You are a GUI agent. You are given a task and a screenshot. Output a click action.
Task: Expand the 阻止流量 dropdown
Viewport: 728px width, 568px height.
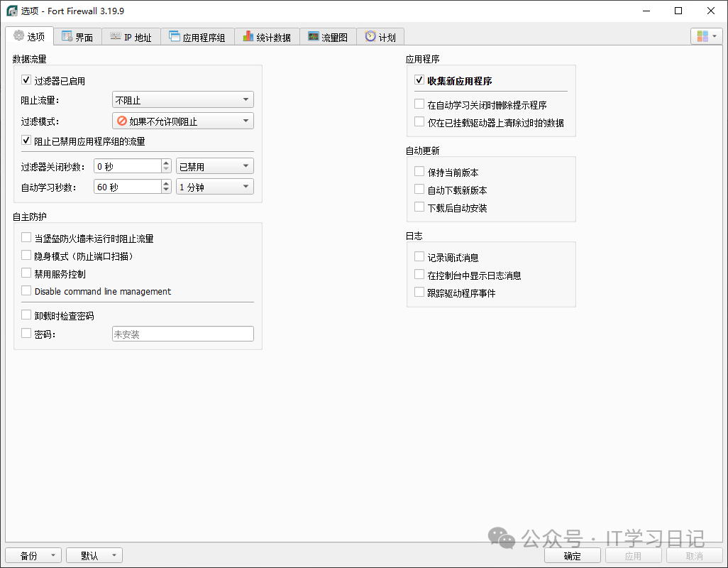(183, 100)
